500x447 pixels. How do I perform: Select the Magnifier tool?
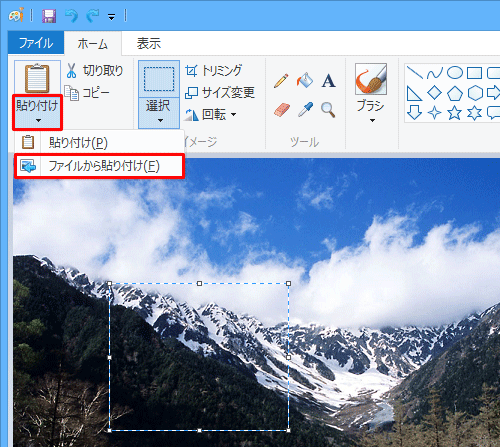click(x=328, y=110)
